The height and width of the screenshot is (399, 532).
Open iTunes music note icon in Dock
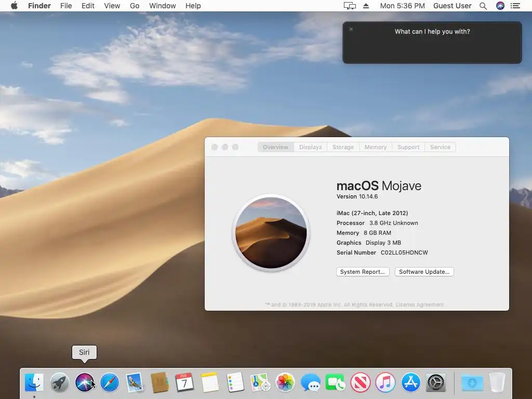coord(385,382)
